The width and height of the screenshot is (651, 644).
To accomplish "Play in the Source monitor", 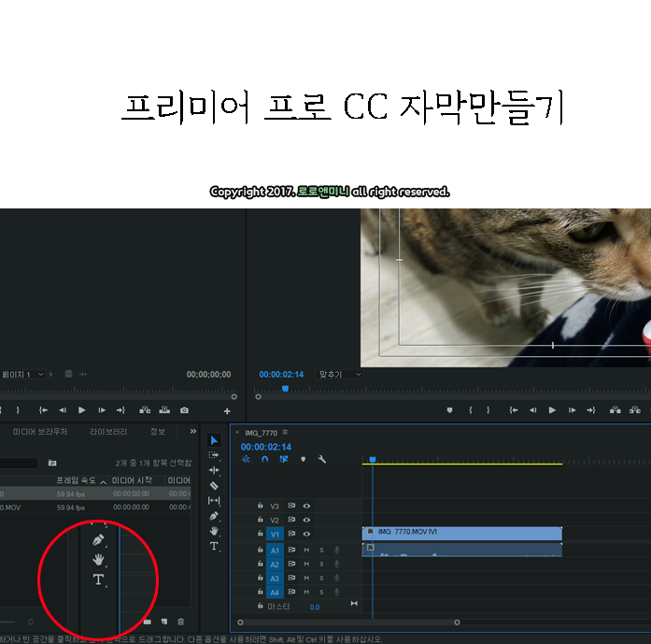I will coord(82,410).
